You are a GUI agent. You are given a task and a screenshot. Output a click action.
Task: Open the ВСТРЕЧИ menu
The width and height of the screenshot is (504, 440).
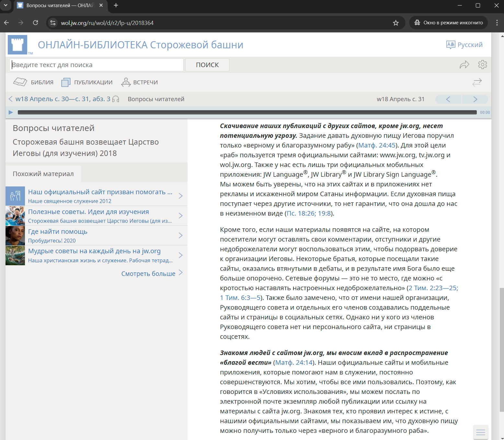(x=140, y=82)
